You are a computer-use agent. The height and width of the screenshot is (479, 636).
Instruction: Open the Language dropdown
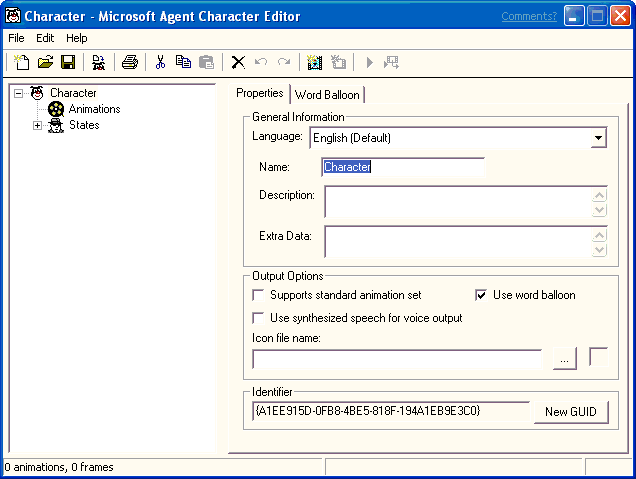tap(598, 138)
